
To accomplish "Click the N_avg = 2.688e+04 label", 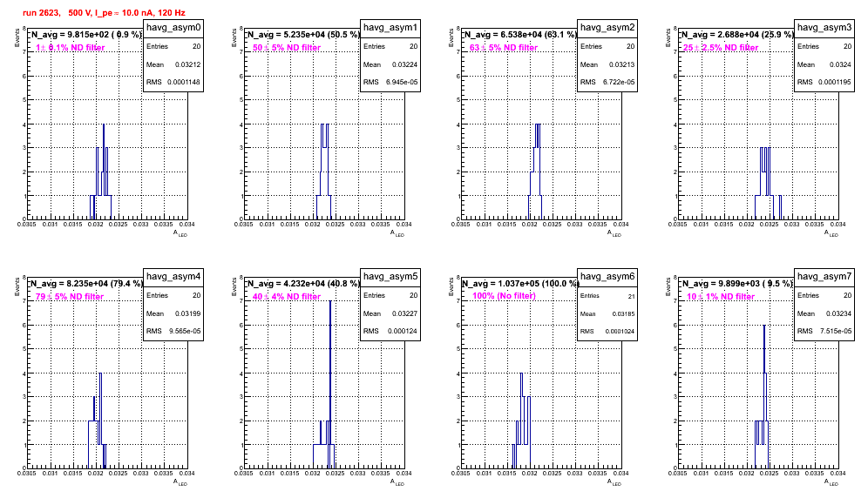I will [737, 35].
